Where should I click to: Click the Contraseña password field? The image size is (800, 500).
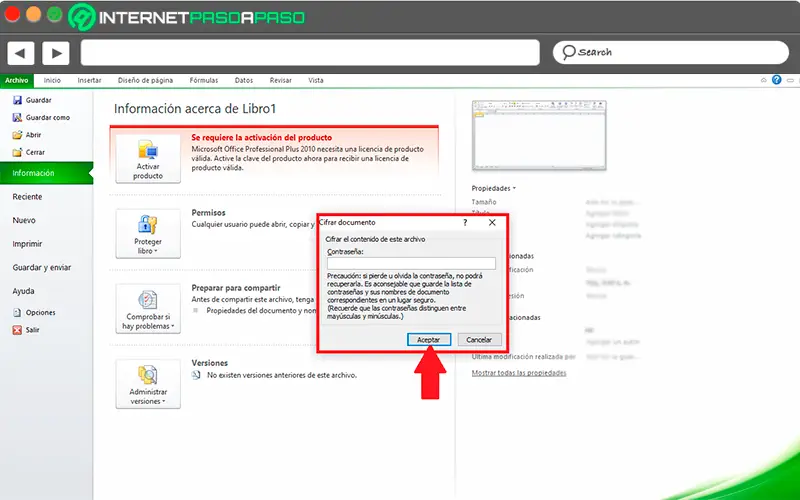click(x=411, y=263)
